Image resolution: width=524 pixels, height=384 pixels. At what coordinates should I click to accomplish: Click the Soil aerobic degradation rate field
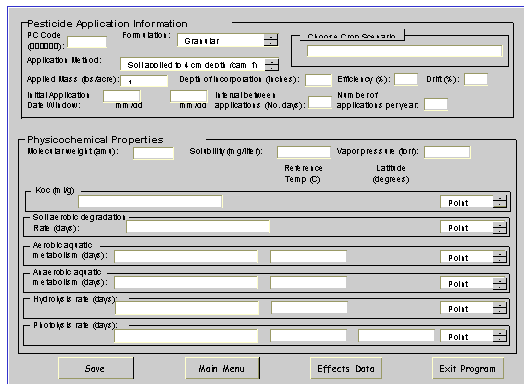click(198, 227)
